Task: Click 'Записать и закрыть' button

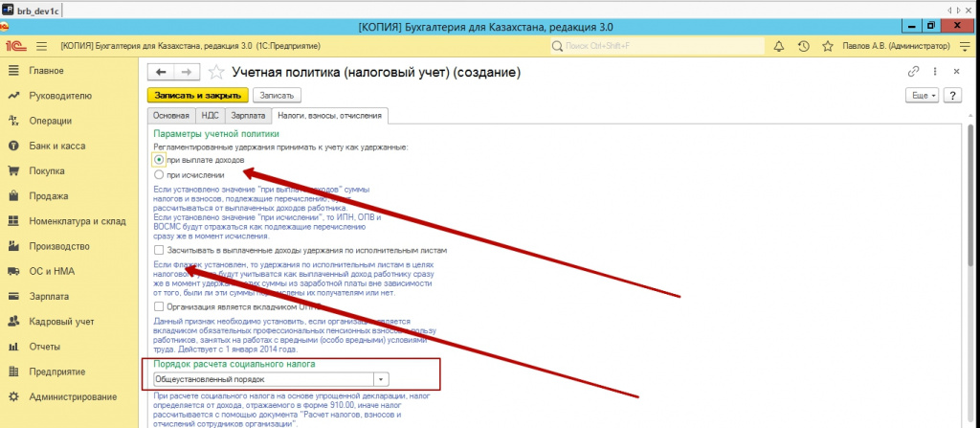Action: click(x=197, y=96)
